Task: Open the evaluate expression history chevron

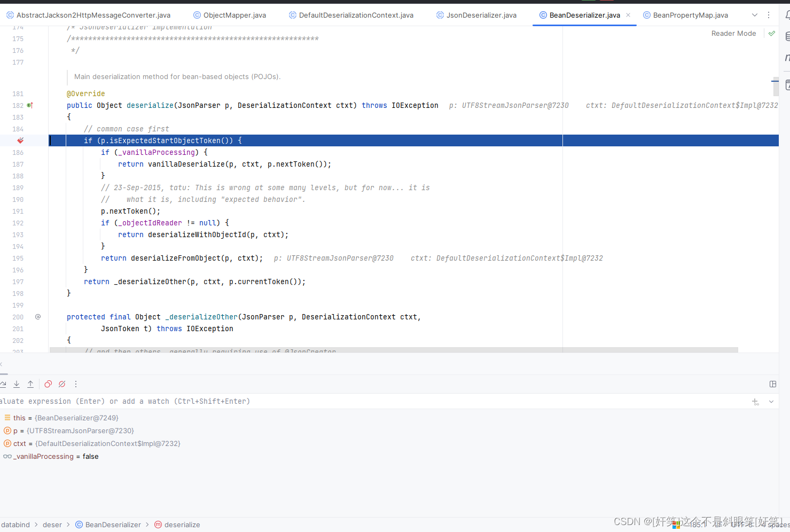Action: tap(770, 401)
